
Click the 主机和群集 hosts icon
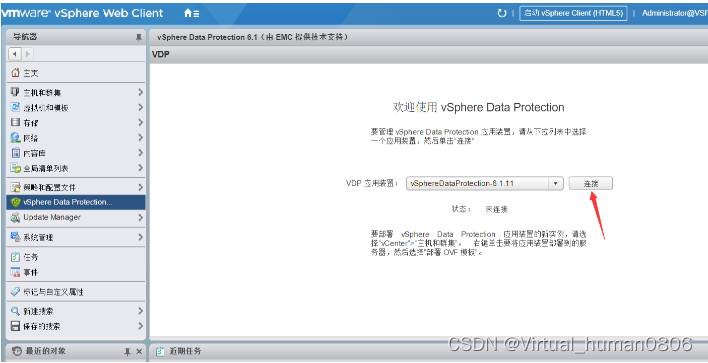coord(16,92)
